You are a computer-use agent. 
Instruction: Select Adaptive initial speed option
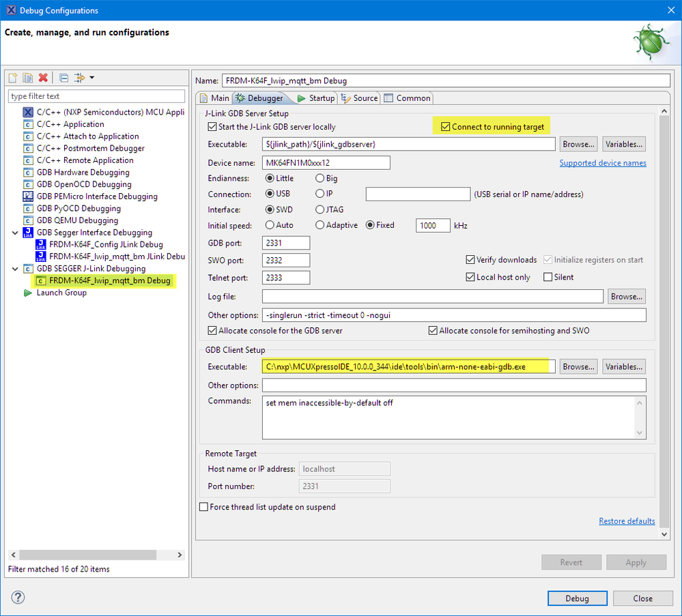coord(319,225)
